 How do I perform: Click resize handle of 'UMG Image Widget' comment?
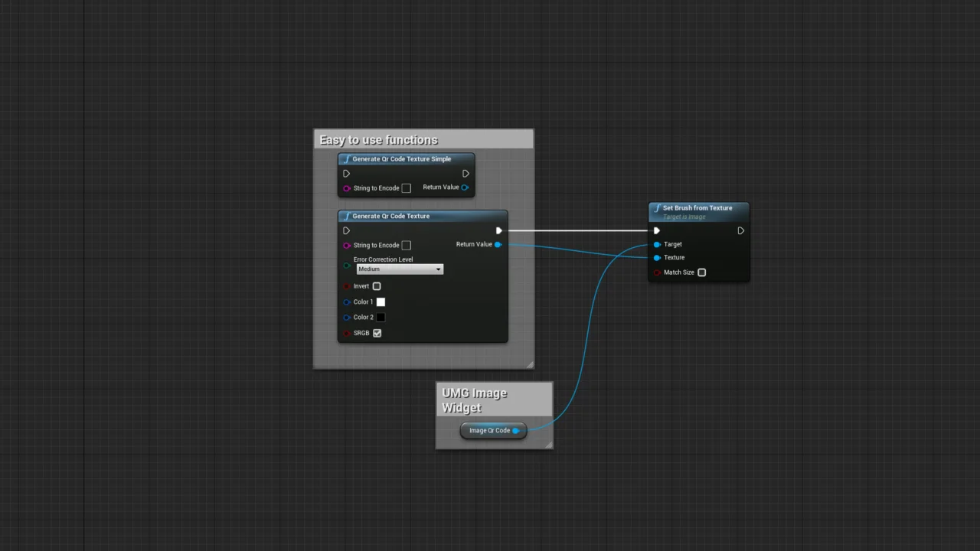[x=548, y=445]
